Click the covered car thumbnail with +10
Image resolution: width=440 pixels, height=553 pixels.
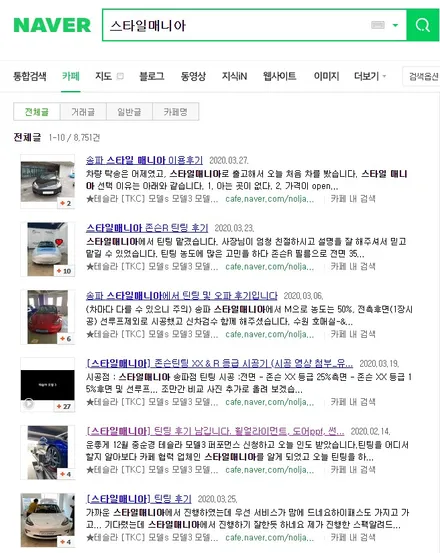click(48, 249)
